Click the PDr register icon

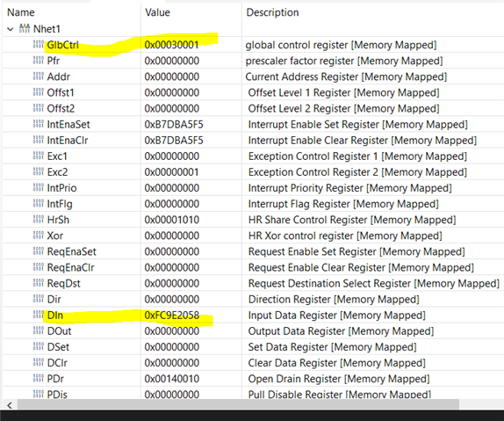coord(39,378)
